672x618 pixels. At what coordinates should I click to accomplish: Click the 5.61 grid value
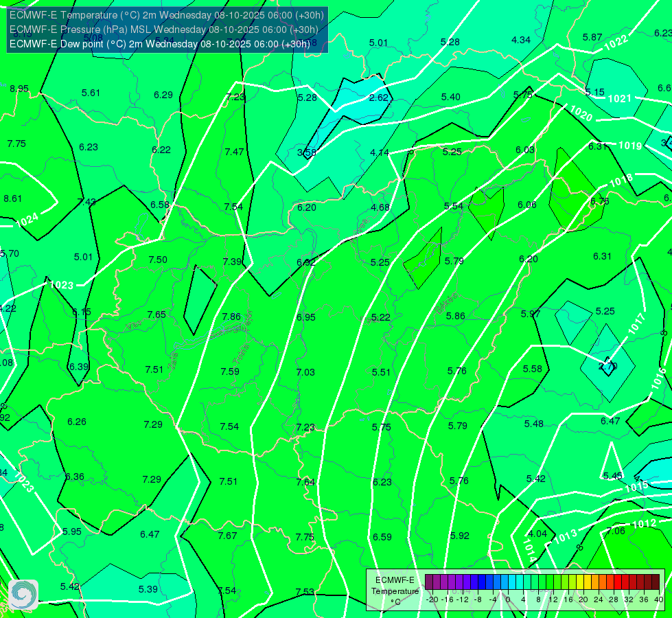tap(91, 93)
